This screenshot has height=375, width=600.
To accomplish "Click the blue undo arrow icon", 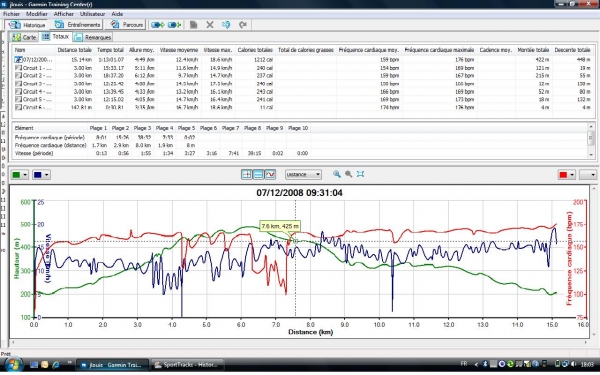I will pyautogui.click(x=226, y=25).
